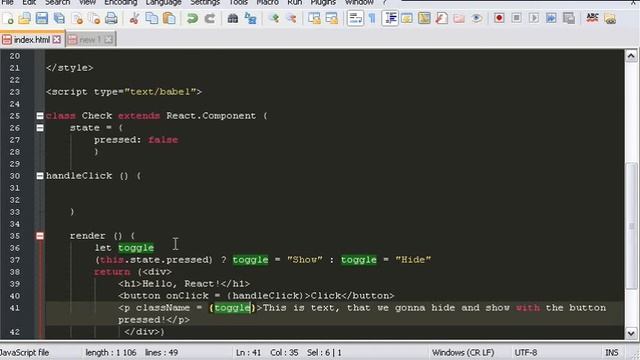
Task: Click UTF-8 encoding in the status bar
Action: [x=526, y=352]
